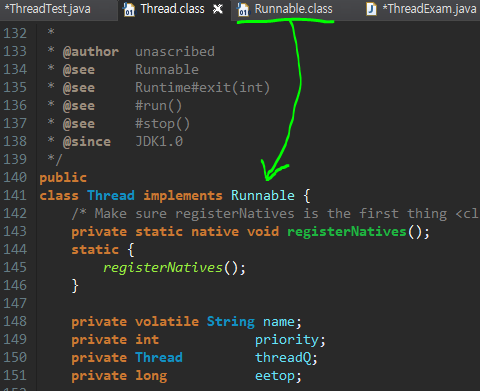The height and width of the screenshot is (391, 480).
Task: Click the 'String' type on line 148
Action: pos(231,322)
